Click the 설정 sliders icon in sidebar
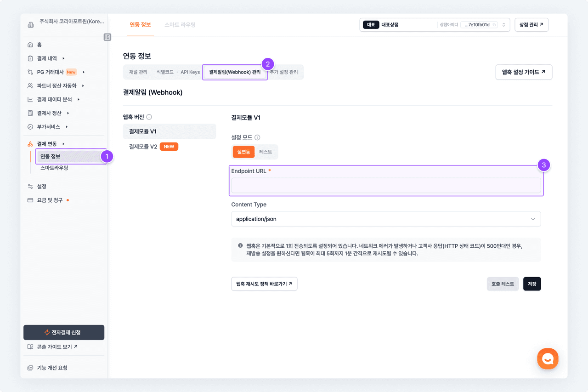The image size is (588, 392). click(30, 187)
